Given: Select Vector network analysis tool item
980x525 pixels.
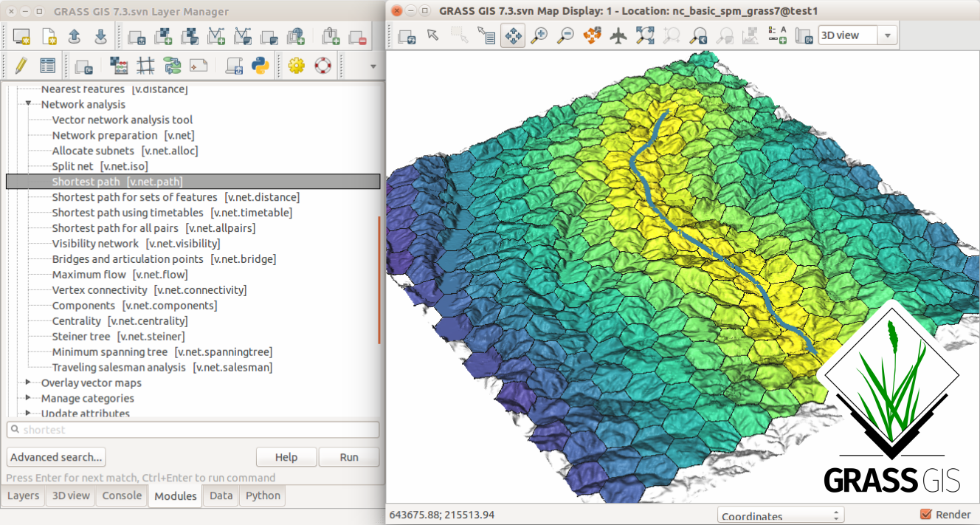Looking at the screenshot, I should click(122, 120).
